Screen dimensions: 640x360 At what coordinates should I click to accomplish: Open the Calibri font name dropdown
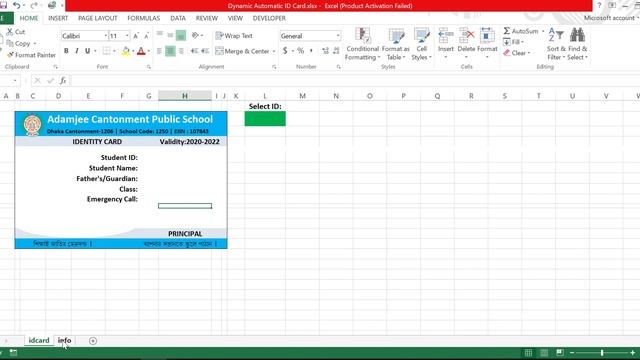106,36
